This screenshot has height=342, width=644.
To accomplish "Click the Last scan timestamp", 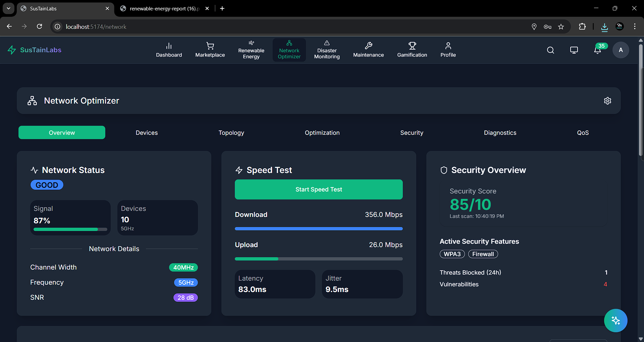I will click(x=477, y=216).
